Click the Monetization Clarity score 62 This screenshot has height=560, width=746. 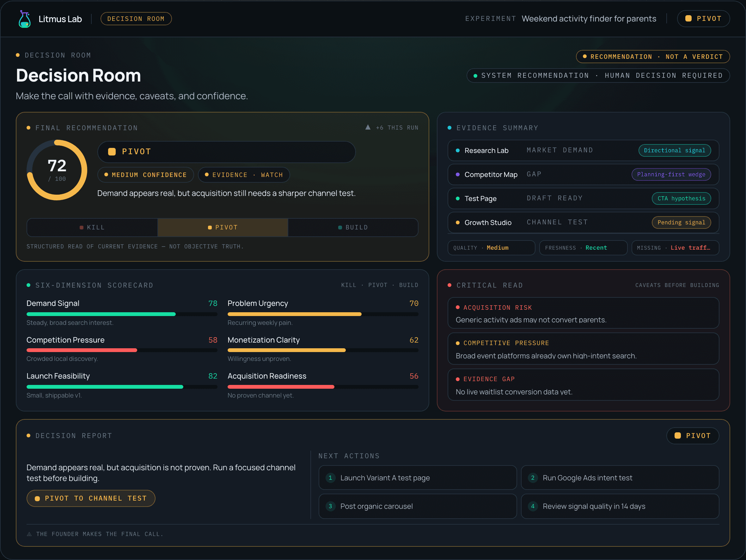pyautogui.click(x=414, y=340)
